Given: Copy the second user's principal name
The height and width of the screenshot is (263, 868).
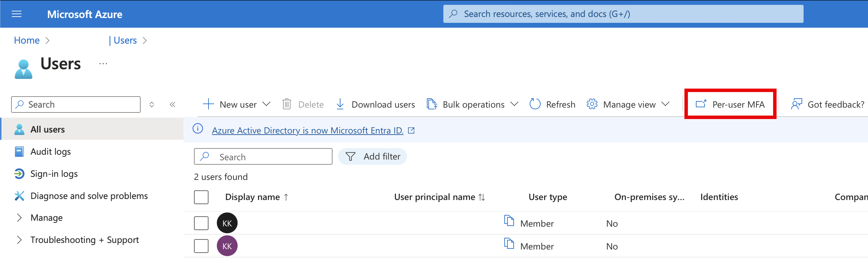Looking at the screenshot, I should (509, 243).
